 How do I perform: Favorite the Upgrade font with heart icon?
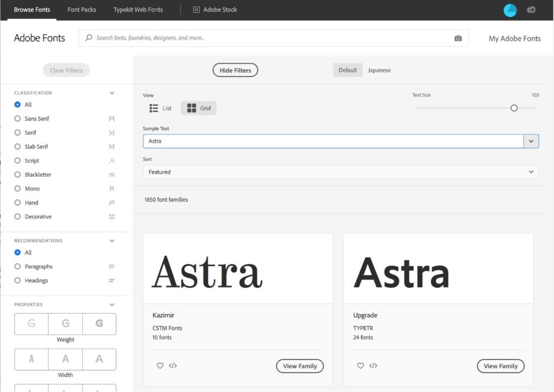tap(360, 366)
